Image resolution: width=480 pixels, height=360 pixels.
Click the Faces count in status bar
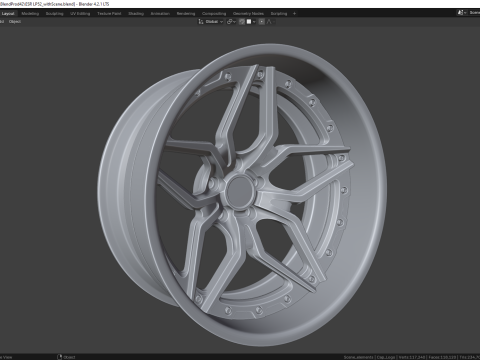[443, 357]
